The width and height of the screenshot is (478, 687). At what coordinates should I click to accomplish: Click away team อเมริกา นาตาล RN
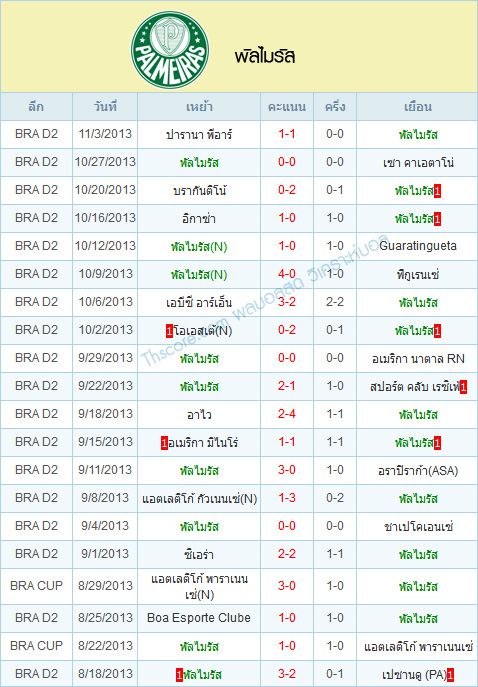[x=418, y=359]
